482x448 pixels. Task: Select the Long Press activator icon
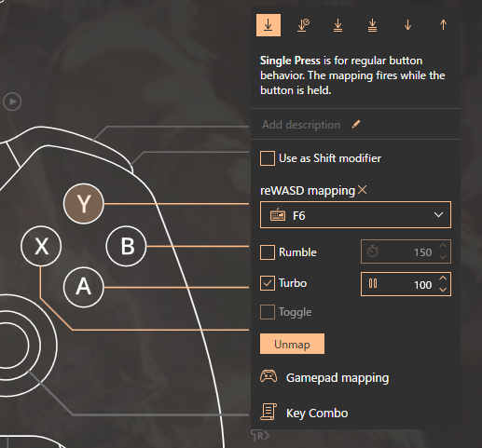(303, 25)
